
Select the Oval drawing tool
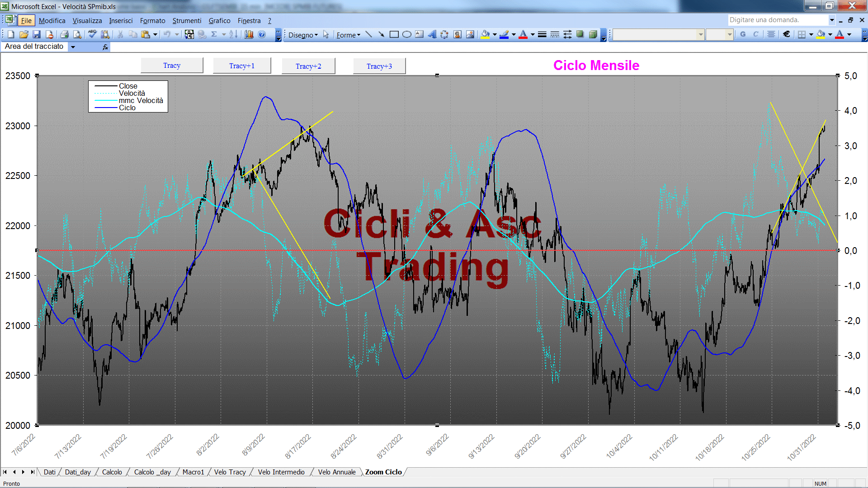[x=407, y=34]
